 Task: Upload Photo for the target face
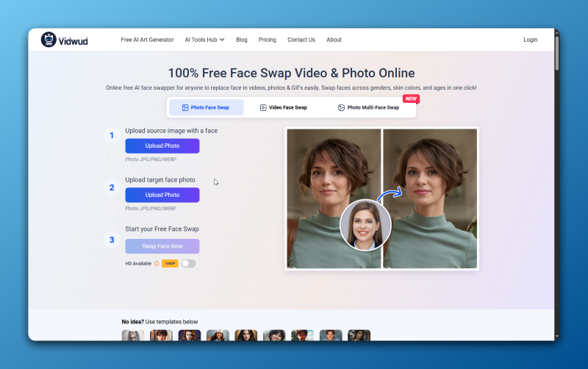tap(162, 195)
